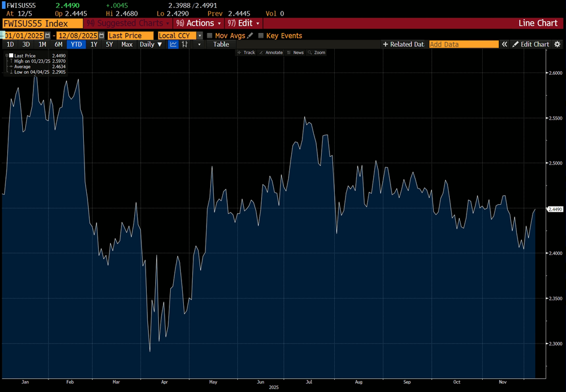Click the Add Data input field
566x392 pixels.
[x=464, y=44]
